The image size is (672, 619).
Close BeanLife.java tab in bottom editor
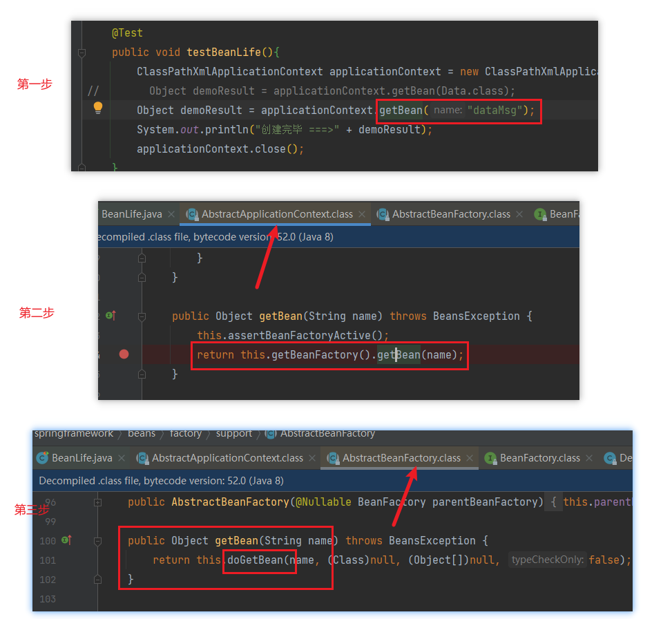[x=122, y=458]
